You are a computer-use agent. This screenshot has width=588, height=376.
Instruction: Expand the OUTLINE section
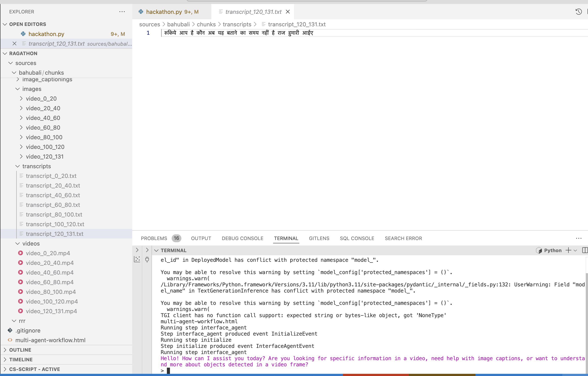pyautogui.click(x=20, y=350)
